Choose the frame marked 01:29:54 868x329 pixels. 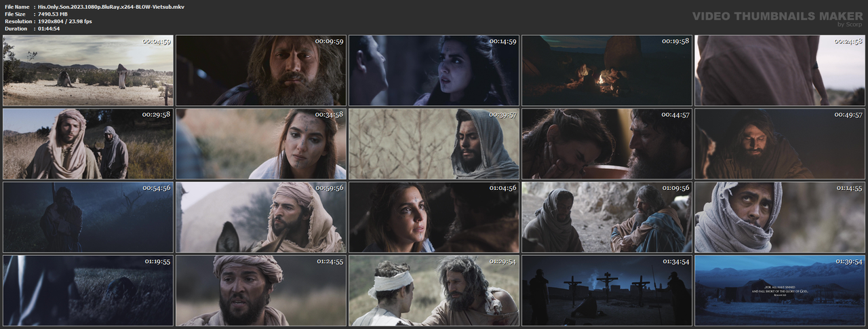point(434,290)
